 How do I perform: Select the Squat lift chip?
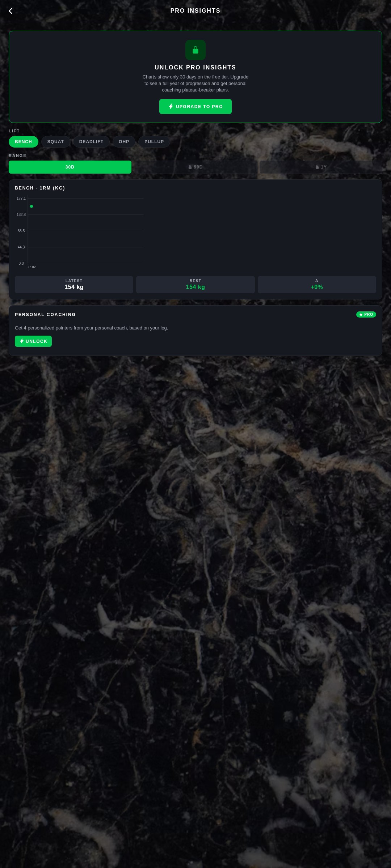(x=55, y=142)
